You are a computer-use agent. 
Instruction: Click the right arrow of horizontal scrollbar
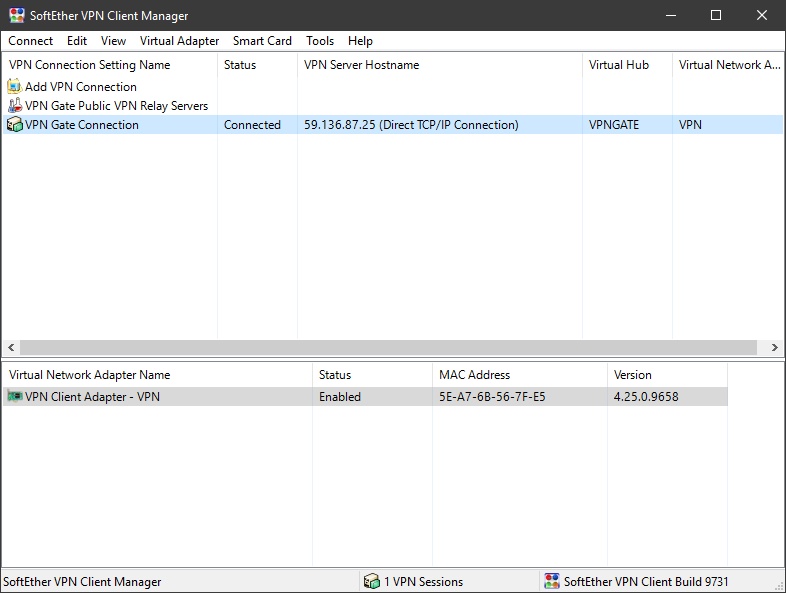[774, 347]
